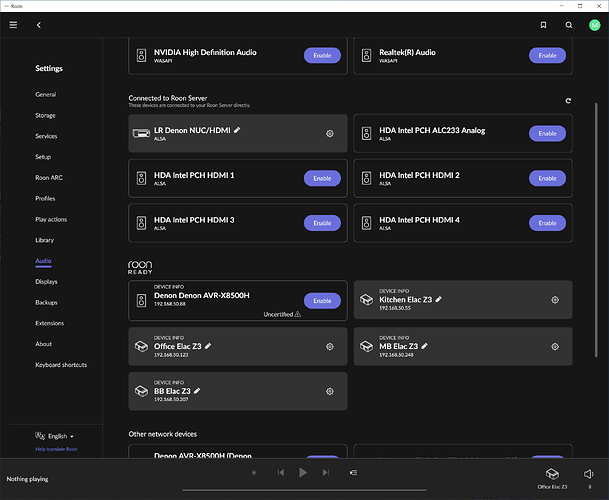Click DEVICE INFO above MB Elac Z3
The image size is (609, 500).
click(x=394, y=338)
